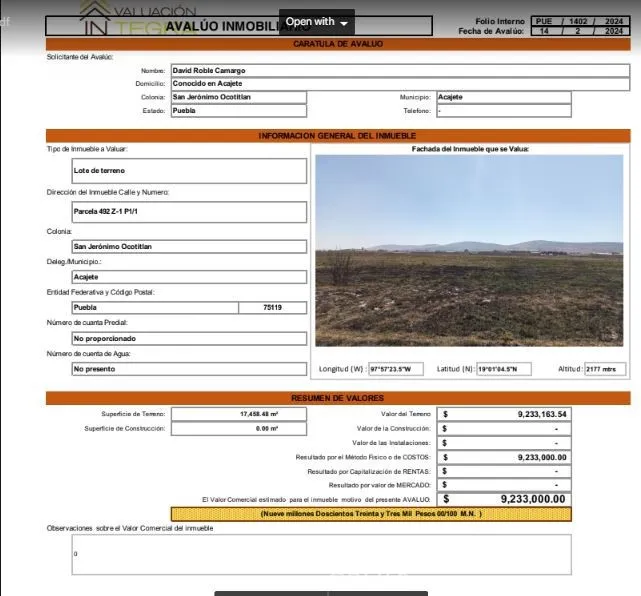Screen dimensions: 641x596
Task: Click the empty Teléfono field
Action: [503, 111]
